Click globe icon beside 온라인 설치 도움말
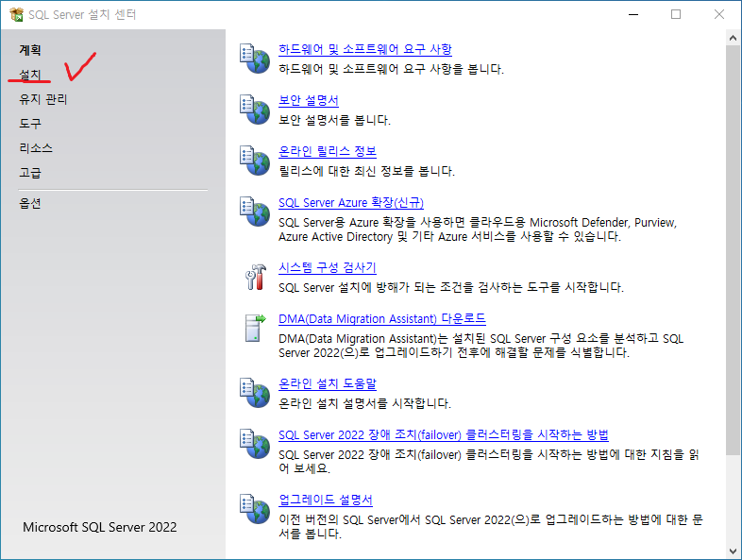The image size is (742, 560). pyautogui.click(x=255, y=393)
